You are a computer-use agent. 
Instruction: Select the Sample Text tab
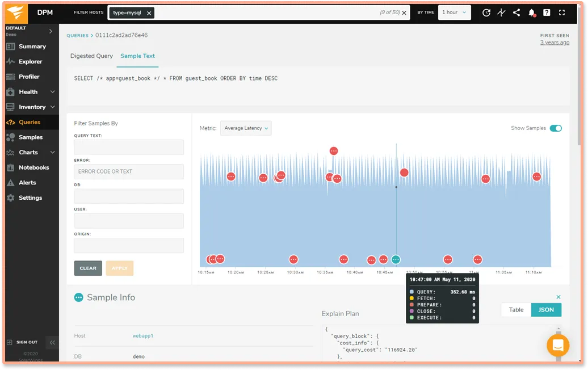point(137,56)
